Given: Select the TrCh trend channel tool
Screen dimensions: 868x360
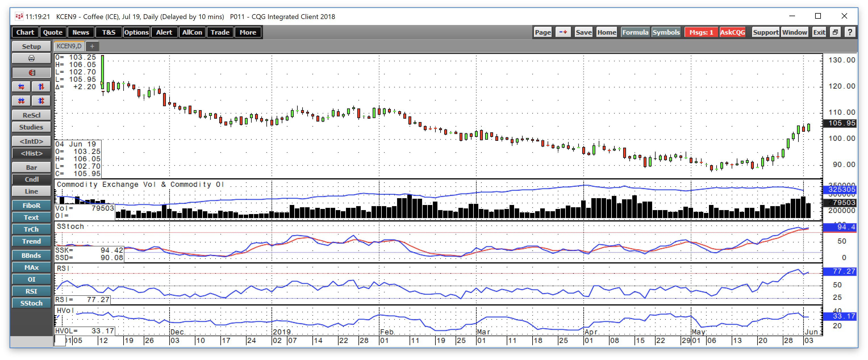Looking at the screenshot, I should coord(31,229).
